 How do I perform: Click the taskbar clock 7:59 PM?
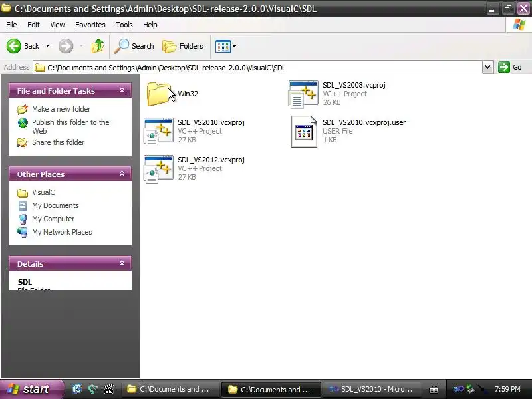507,389
